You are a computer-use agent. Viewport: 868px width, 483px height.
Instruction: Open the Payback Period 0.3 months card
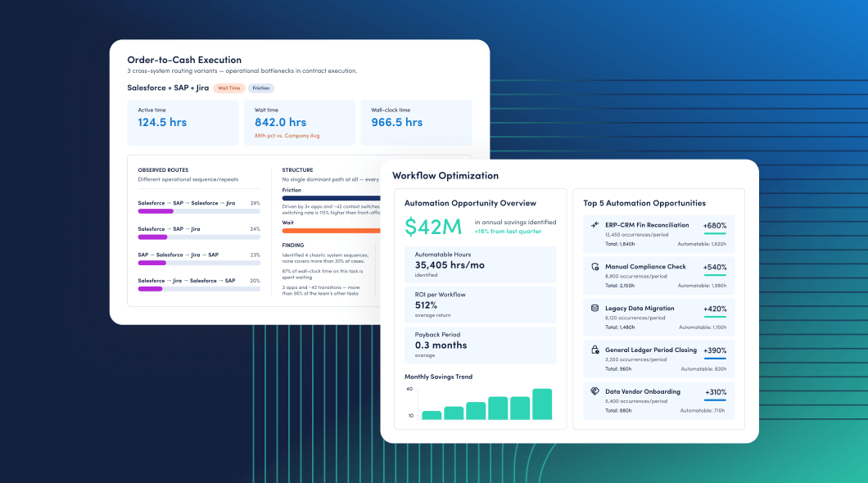(x=481, y=345)
